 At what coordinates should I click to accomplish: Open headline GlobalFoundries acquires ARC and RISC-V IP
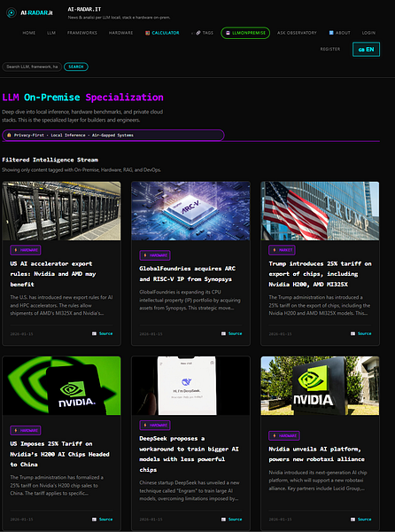188,274
